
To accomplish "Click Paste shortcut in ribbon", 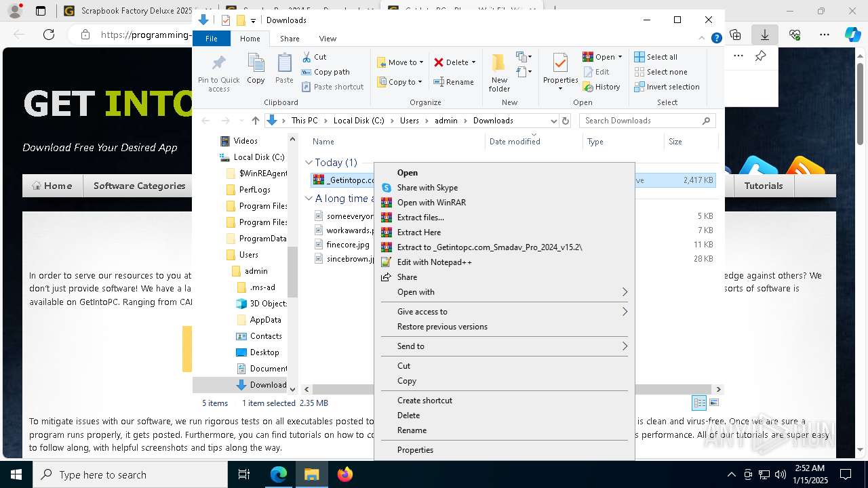I will coord(332,87).
